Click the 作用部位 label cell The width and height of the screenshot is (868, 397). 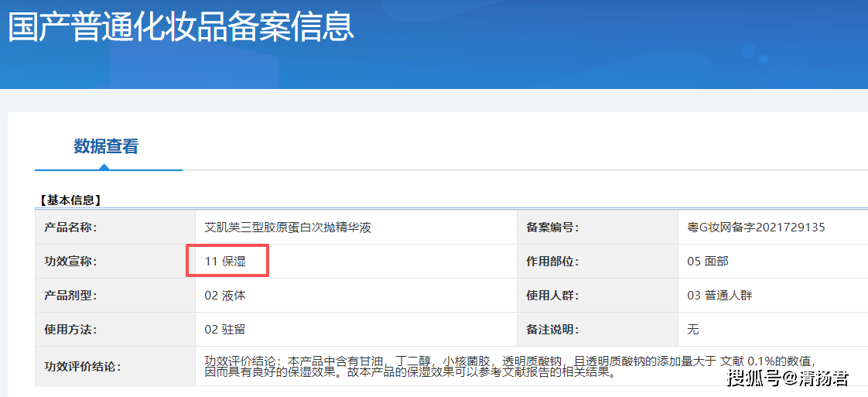pyautogui.click(x=597, y=262)
